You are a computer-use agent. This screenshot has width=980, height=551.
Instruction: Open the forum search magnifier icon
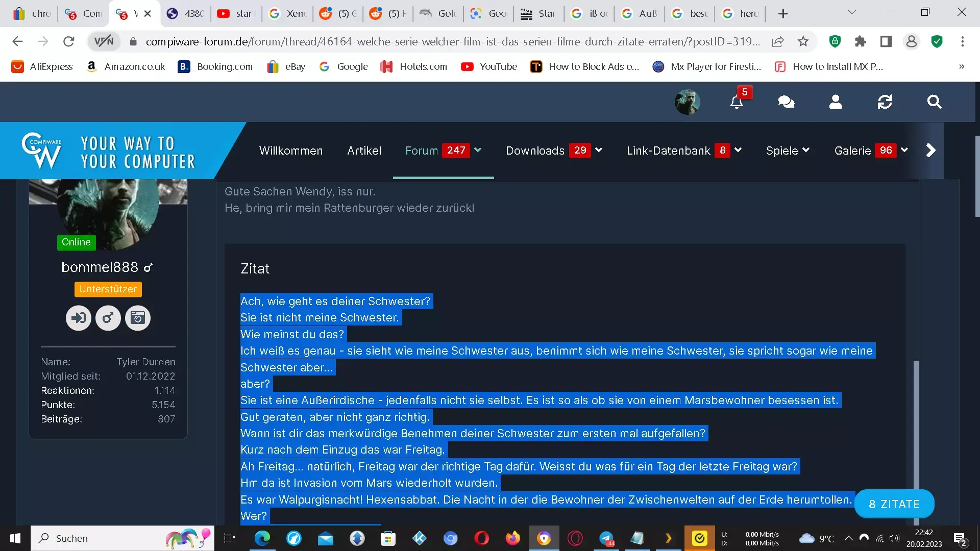click(x=934, y=102)
